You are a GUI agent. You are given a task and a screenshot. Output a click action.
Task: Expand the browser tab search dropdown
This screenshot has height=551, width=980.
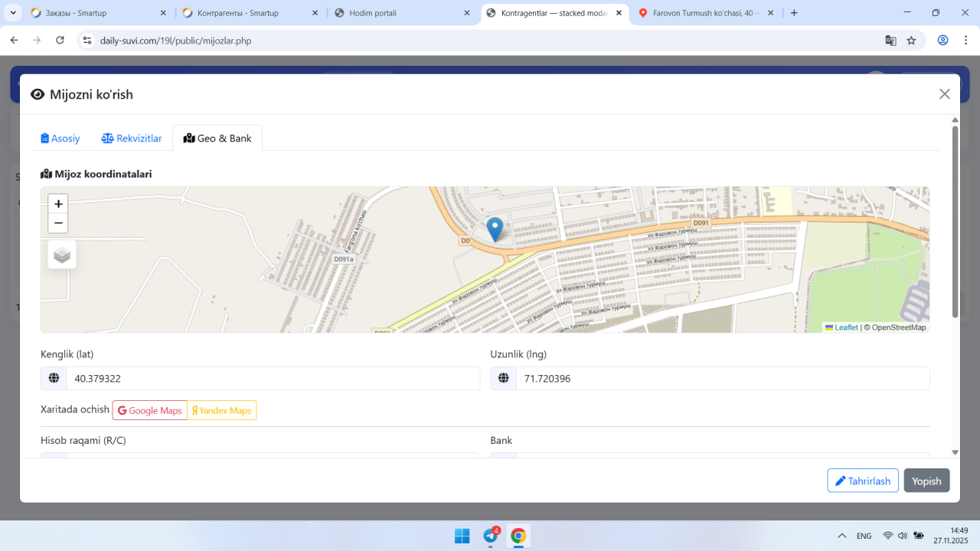tap(14, 13)
